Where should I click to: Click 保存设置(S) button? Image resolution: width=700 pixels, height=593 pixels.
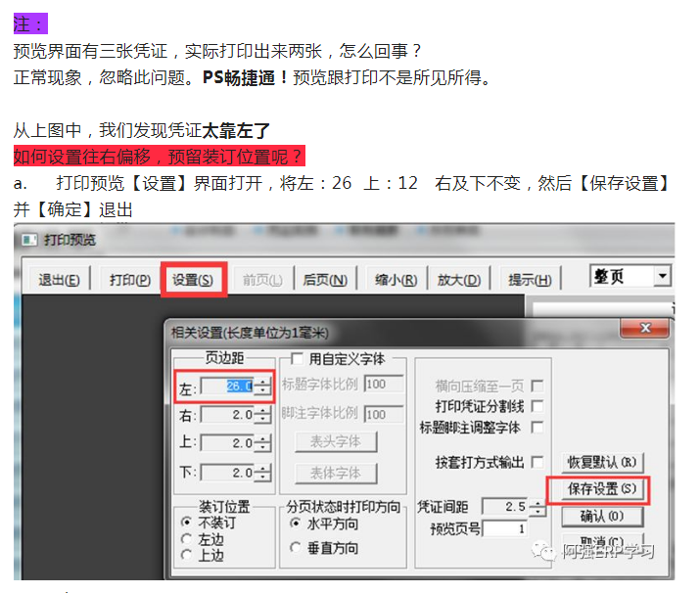tap(601, 488)
